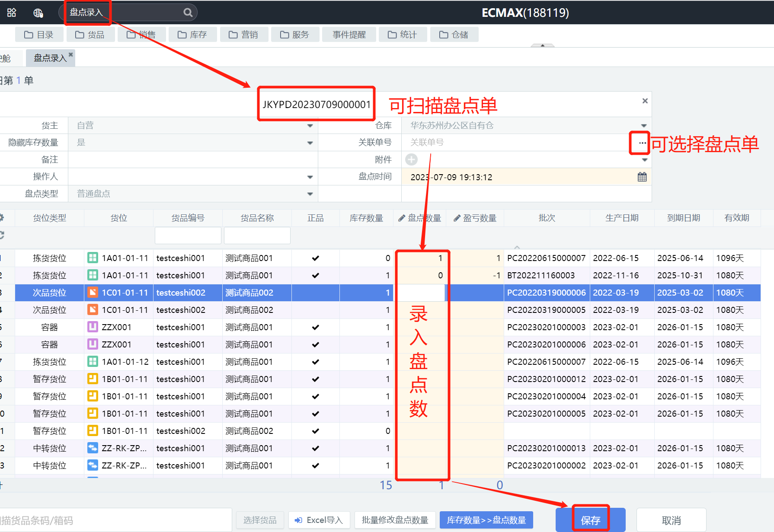Image resolution: width=774 pixels, height=532 pixels.
Task: Click the location icon for row PC20230201000012
Action: (x=93, y=379)
